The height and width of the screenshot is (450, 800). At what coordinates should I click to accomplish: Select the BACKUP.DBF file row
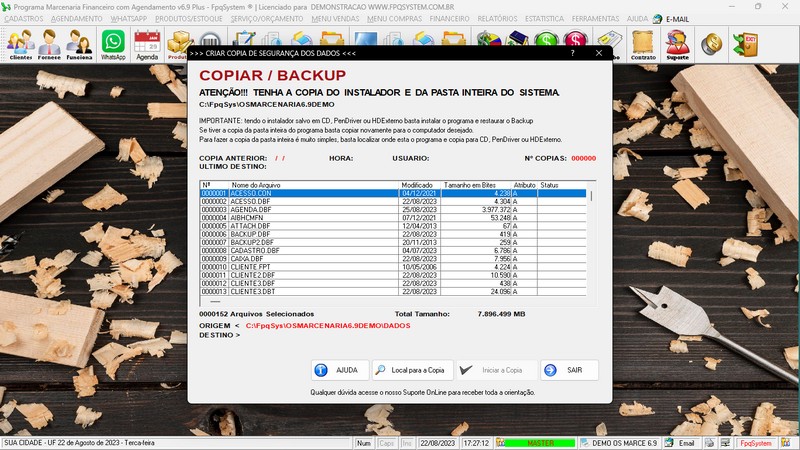point(393,234)
